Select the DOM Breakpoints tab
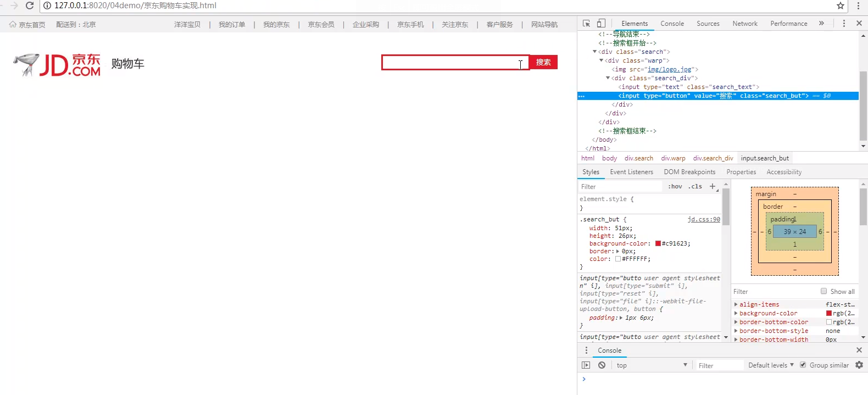This screenshot has width=868, height=395. 689,172
